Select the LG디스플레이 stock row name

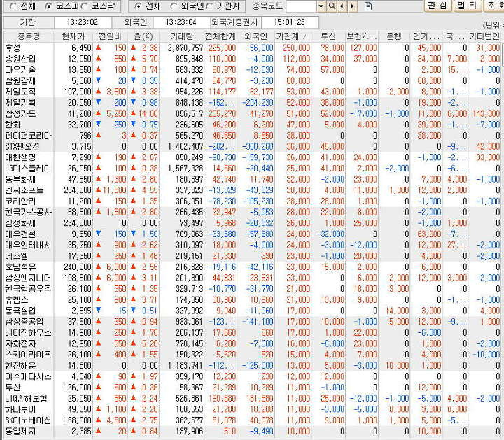(28, 169)
